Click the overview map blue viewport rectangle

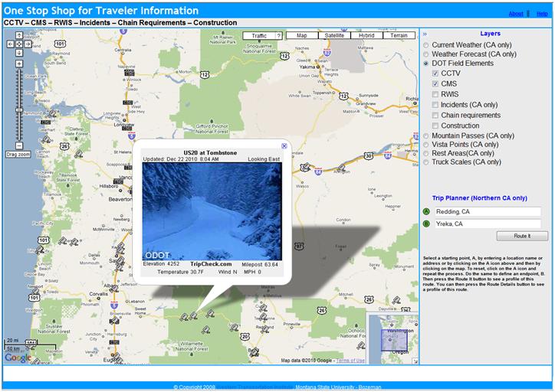pyautogui.click(x=394, y=340)
